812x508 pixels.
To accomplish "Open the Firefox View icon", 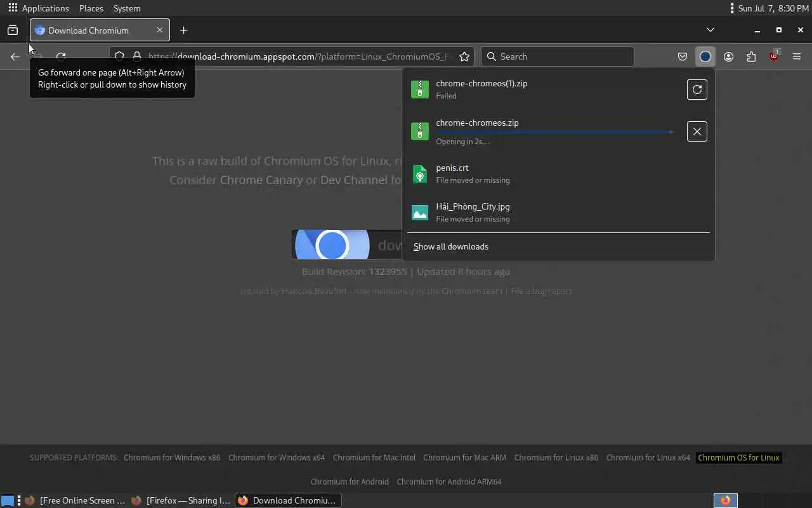I will (13, 30).
